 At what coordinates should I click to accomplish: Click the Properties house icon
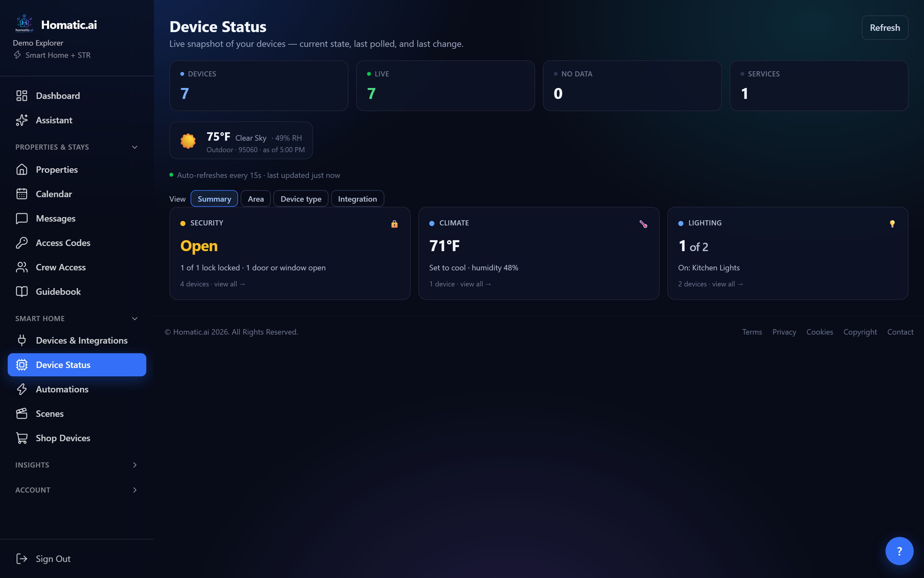[x=22, y=169]
